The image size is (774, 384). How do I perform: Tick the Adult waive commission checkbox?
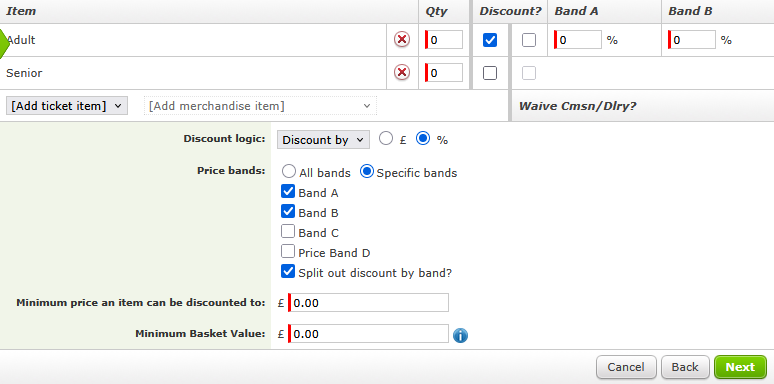pyautogui.click(x=529, y=40)
